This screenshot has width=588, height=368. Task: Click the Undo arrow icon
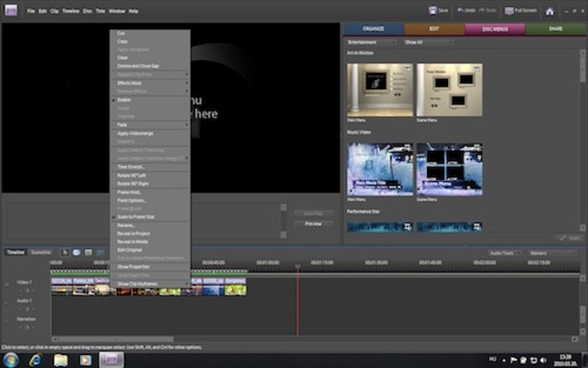coord(460,10)
